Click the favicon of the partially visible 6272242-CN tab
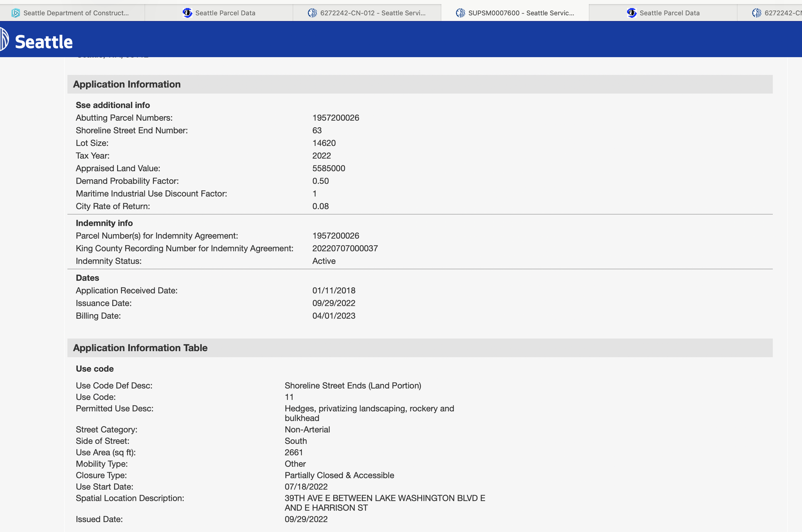 [x=756, y=13]
